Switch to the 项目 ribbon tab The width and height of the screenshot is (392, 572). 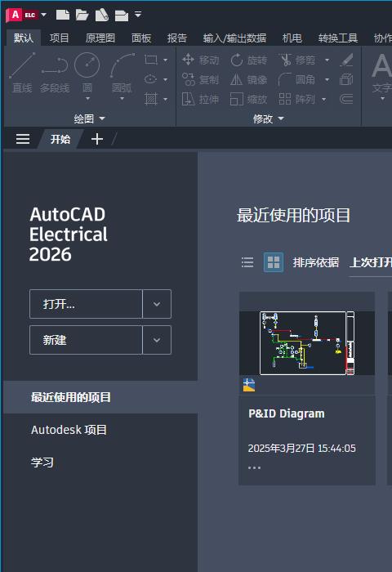tap(59, 38)
